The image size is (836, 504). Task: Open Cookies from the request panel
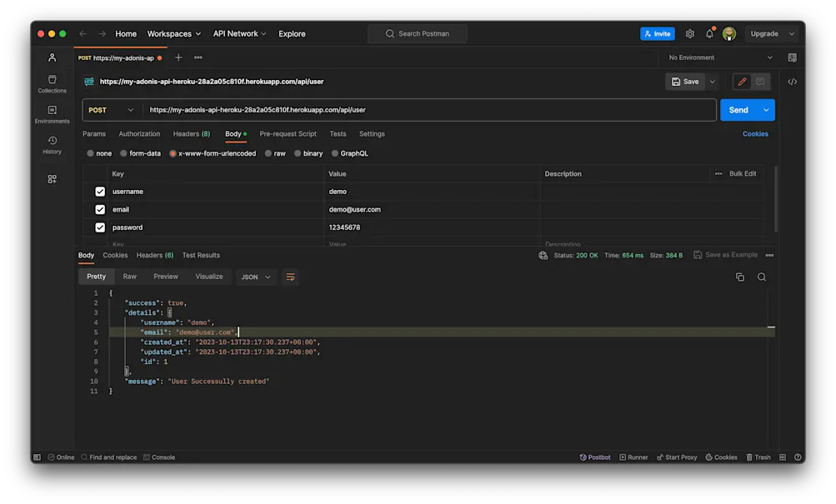pyautogui.click(x=754, y=133)
